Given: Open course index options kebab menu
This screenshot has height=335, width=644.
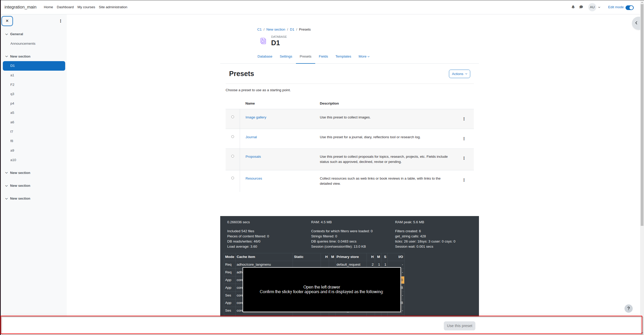Looking at the screenshot, I should tap(61, 21).
